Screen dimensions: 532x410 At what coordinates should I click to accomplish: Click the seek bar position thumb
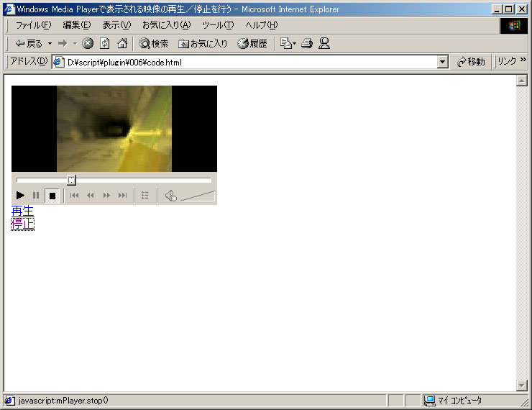click(71, 181)
